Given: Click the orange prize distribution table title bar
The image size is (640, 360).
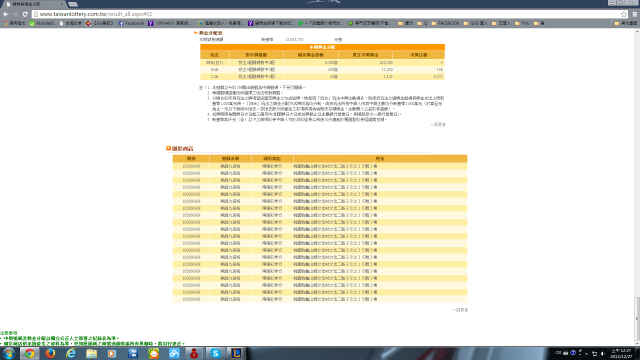Looking at the screenshot, I should (x=322, y=47).
